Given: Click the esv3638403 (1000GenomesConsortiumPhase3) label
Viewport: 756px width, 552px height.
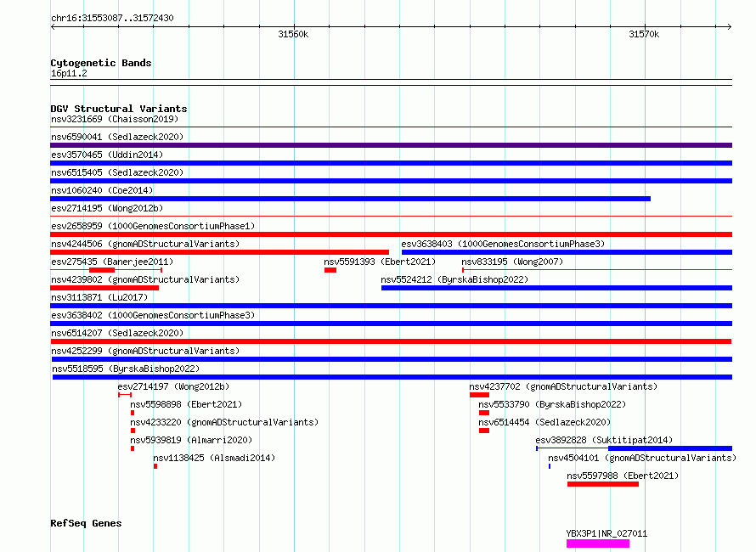Looking at the screenshot, I should 503,244.
